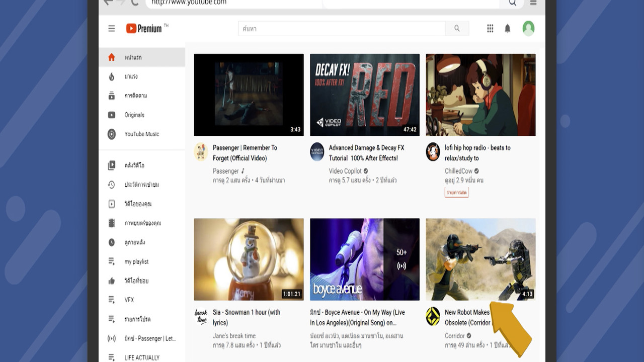644x362 pixels.
Task: Click Jane's break time channel name
Action: click(234, 335)
